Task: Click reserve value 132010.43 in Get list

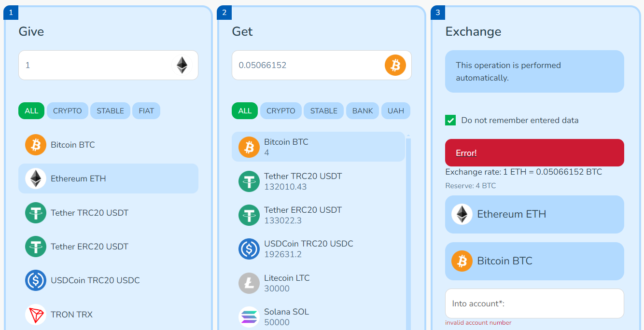Action: pyautogui.click(x=285, y=187)
